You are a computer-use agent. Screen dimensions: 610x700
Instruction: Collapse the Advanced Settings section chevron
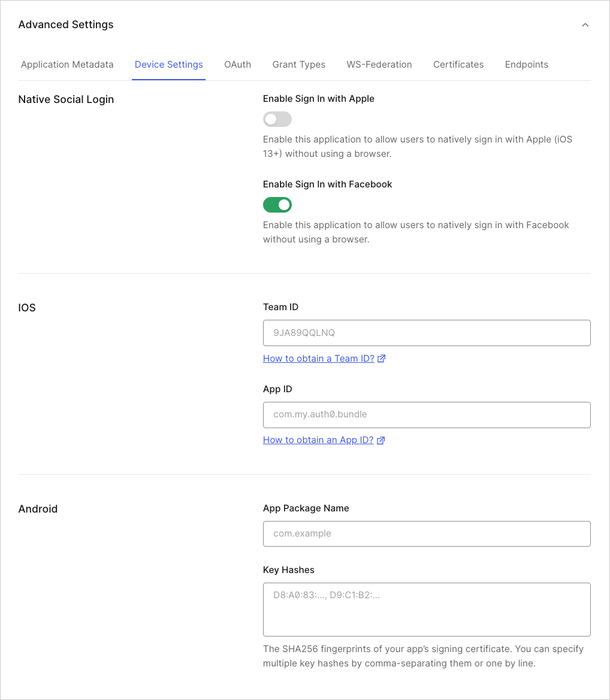pyautogui.click(x=585, y=25)
